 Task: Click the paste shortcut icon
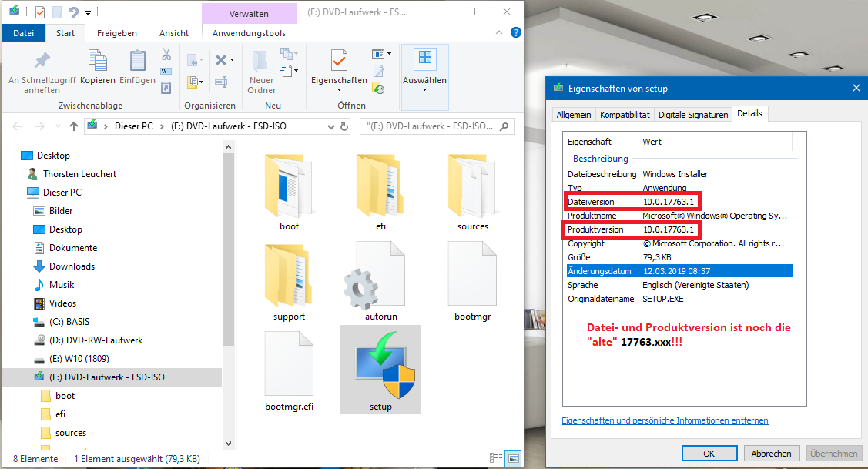(x=166, y=88)
